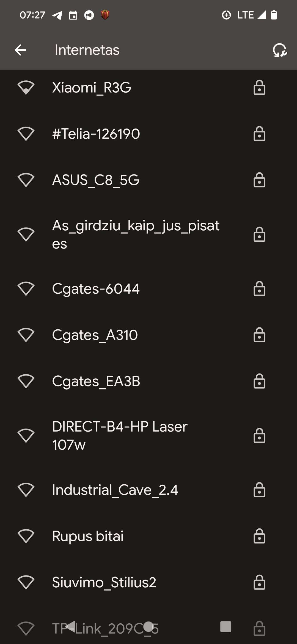Tap the gift notification icon in status bar
The height and width of the screenshot is (644, 297).
105,15
